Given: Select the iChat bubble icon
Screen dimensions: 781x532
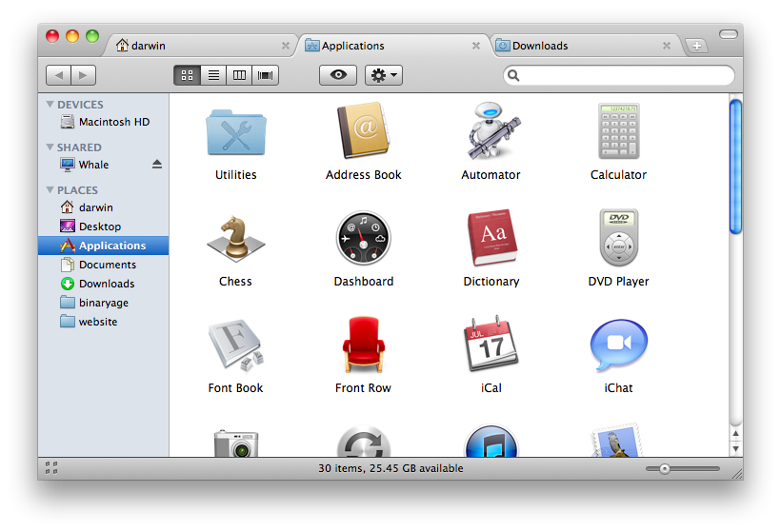Looking at the screenshot, I should [619, 345].
